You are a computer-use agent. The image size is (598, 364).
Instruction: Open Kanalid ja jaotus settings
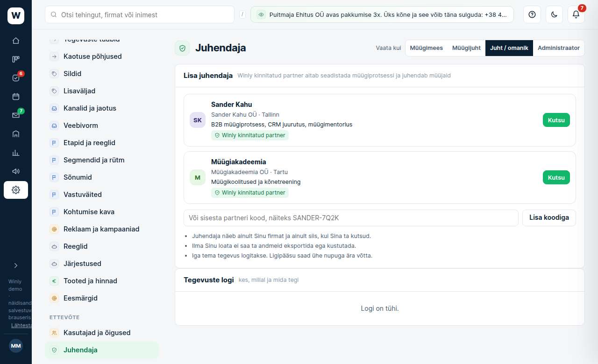tap(102, 108)
